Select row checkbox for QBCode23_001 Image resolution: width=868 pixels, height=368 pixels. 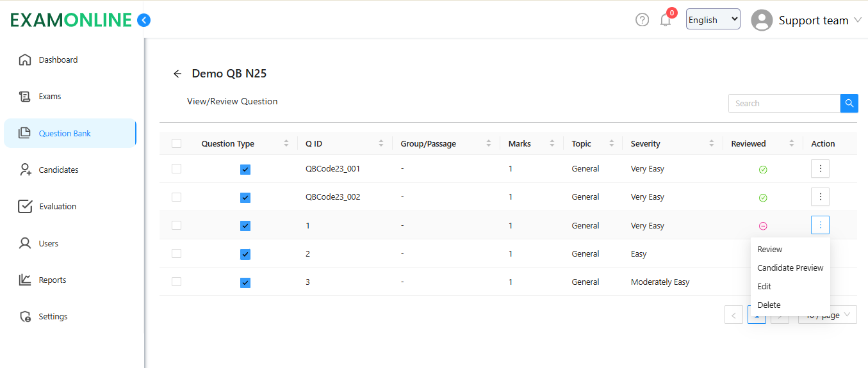(177, 169)
